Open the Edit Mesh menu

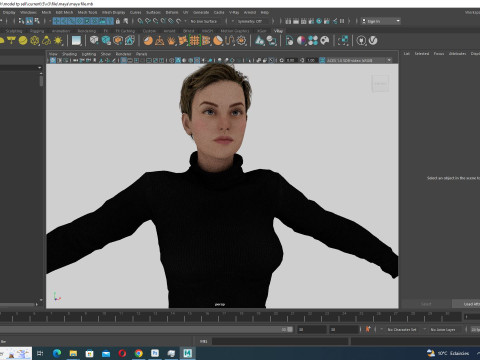(64, 12)
